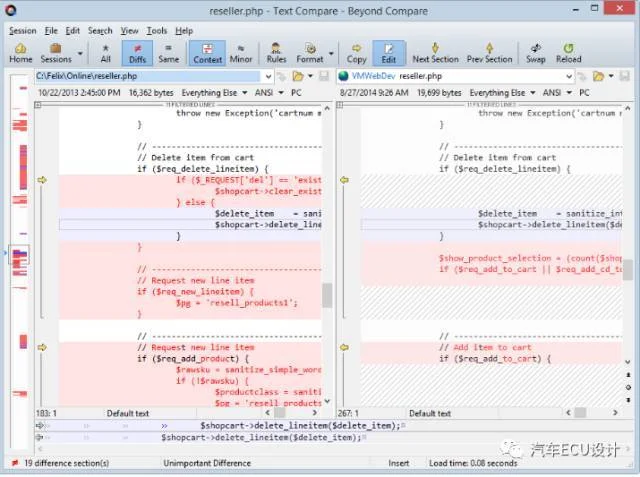The image size is (640, 477).
Task: Open the Rules dialog
Action: point(276,53)
